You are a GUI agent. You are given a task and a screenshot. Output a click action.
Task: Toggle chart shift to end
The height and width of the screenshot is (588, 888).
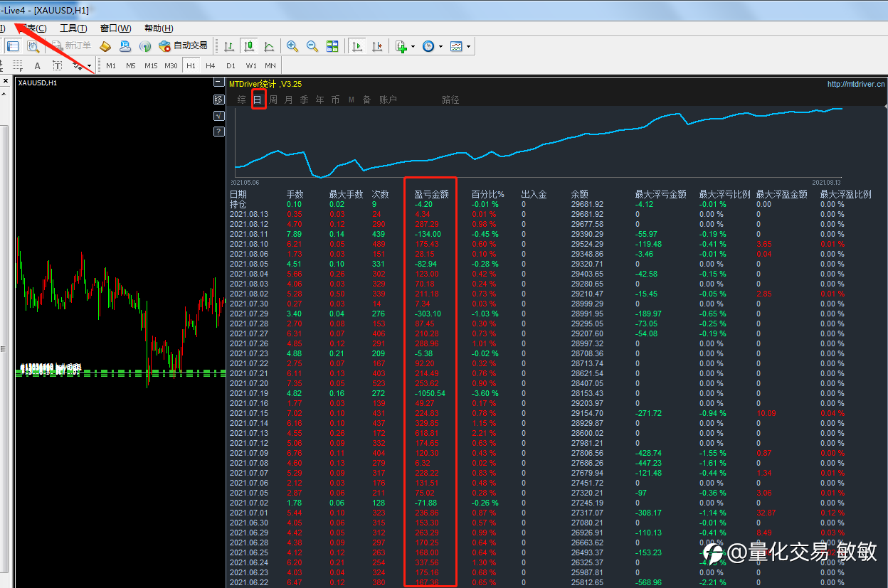pos(377,46)
